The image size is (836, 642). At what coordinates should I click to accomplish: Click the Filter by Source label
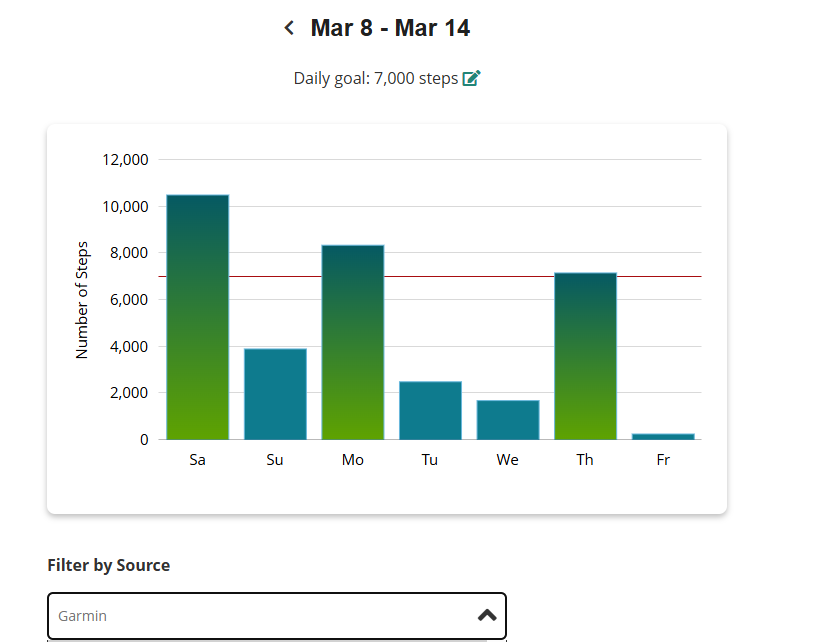click(x=108, y=565)
